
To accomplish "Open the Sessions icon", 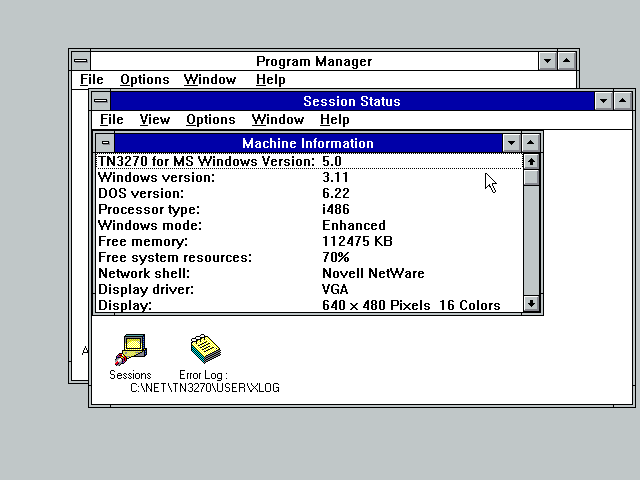I will 131,349.
